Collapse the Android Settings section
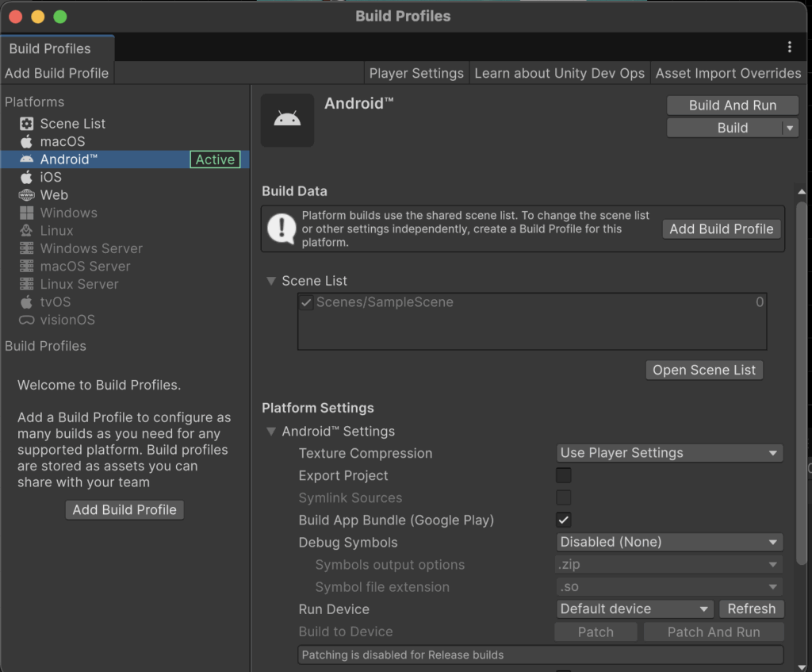This screenshot has height=672, width=812. click(271, 432)
